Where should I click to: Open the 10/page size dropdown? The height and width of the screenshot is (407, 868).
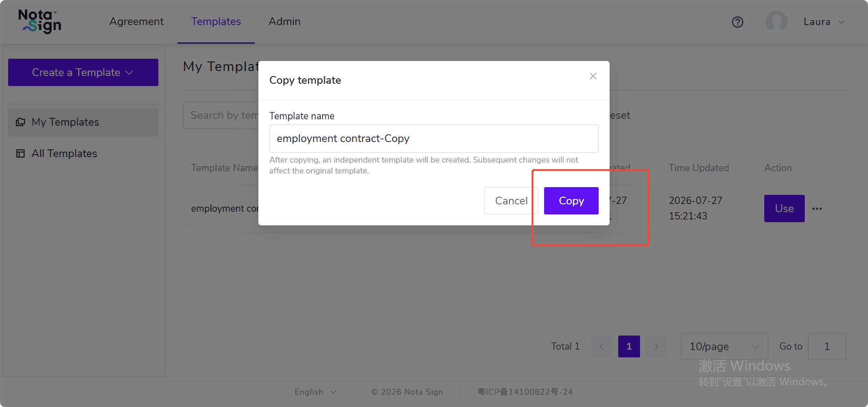[724, 346]
